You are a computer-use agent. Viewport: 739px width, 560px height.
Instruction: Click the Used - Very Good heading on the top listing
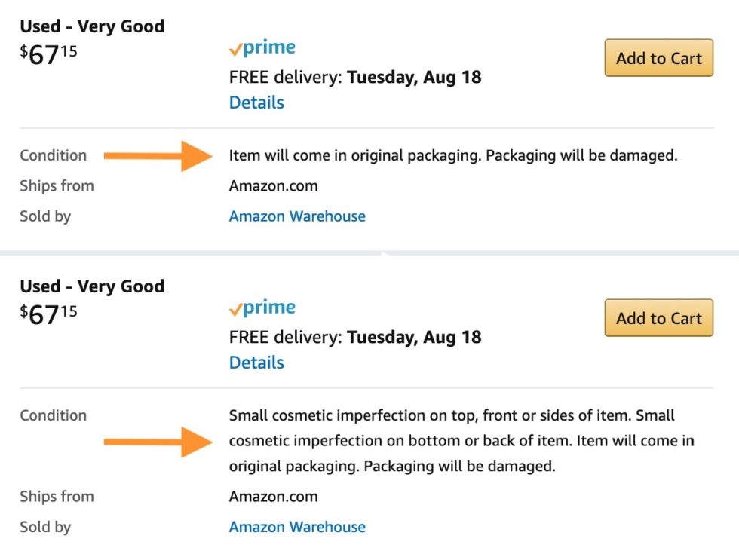(91, 26)
